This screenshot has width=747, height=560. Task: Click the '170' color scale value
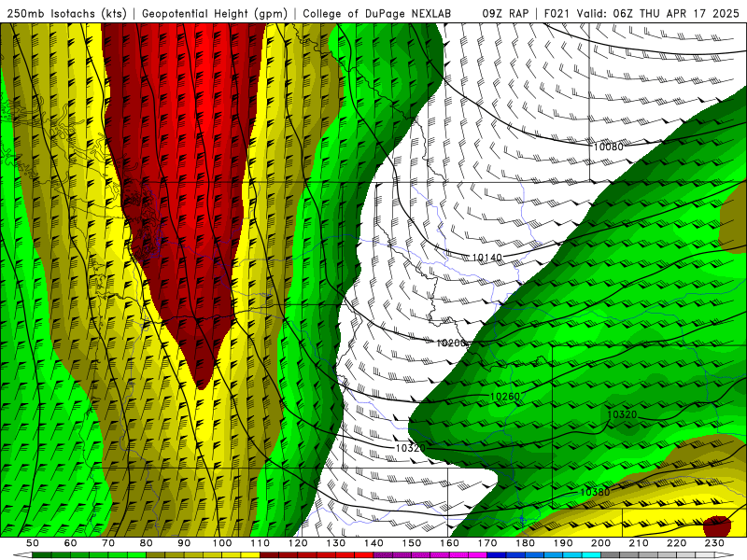[x=487, y=543]
